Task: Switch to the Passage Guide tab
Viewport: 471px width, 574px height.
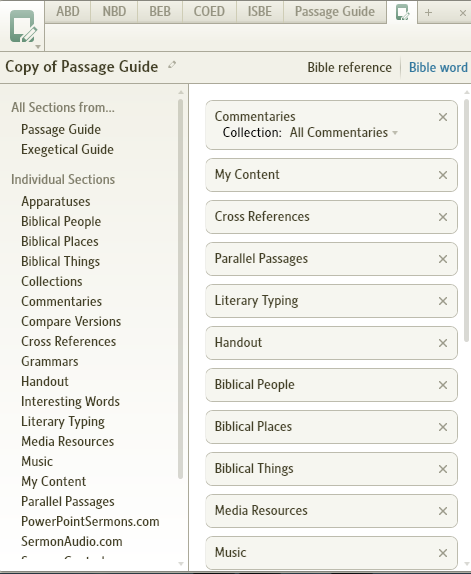Action: click(x=335, y=11)
